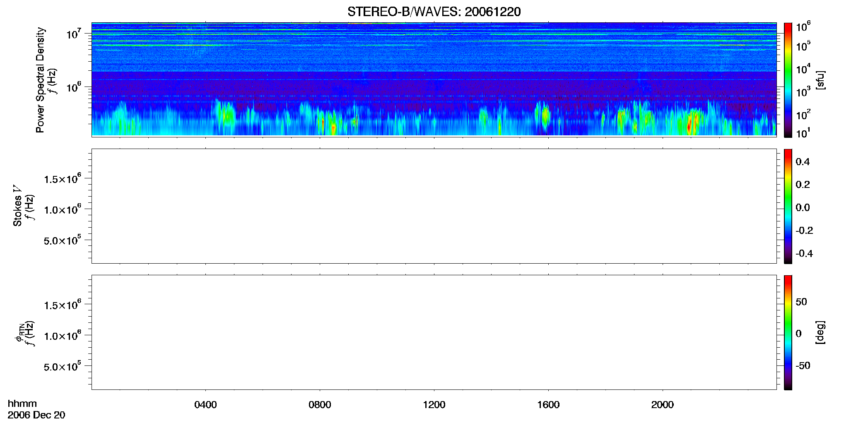This screenshot has width=868, height=447.
Task: Click the 0400 time tick label
Action: 205,405
